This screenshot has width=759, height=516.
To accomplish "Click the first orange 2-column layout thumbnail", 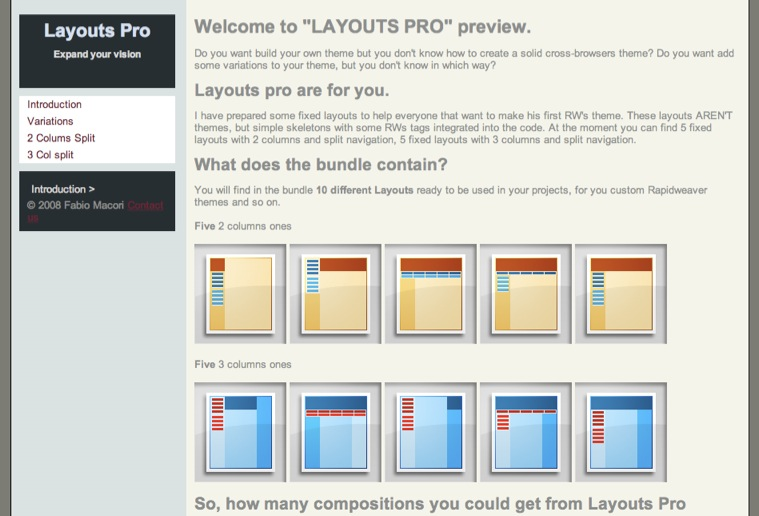I will (x=241, y=293).
